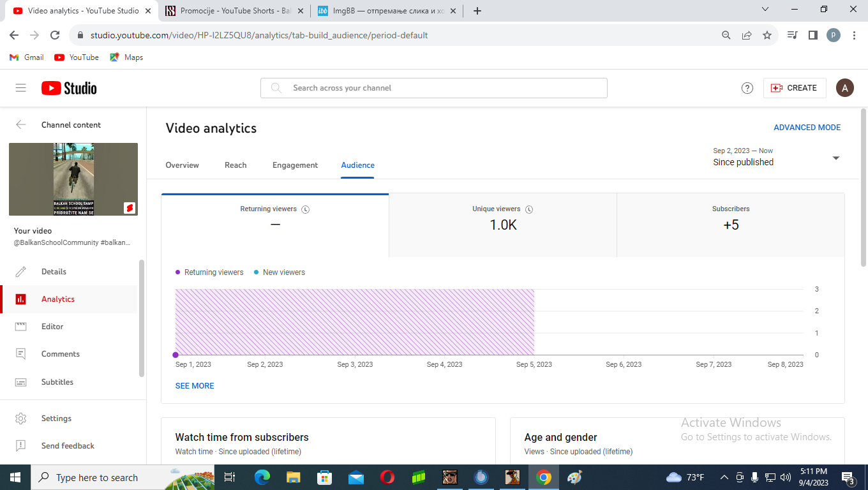Click the Settings gear in sidebar

tap(21, 419)
